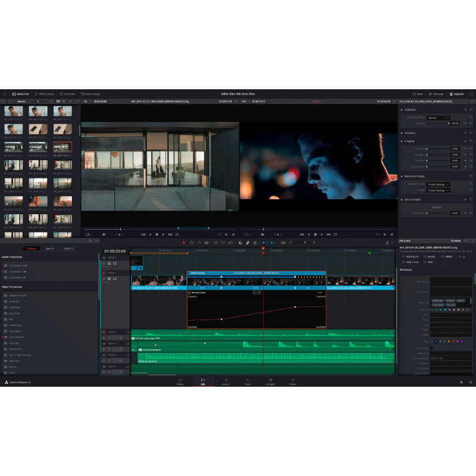Viewport: 476px width, 476px height.
Task: Switch to the Color page tab
Action: pos(248,382)
